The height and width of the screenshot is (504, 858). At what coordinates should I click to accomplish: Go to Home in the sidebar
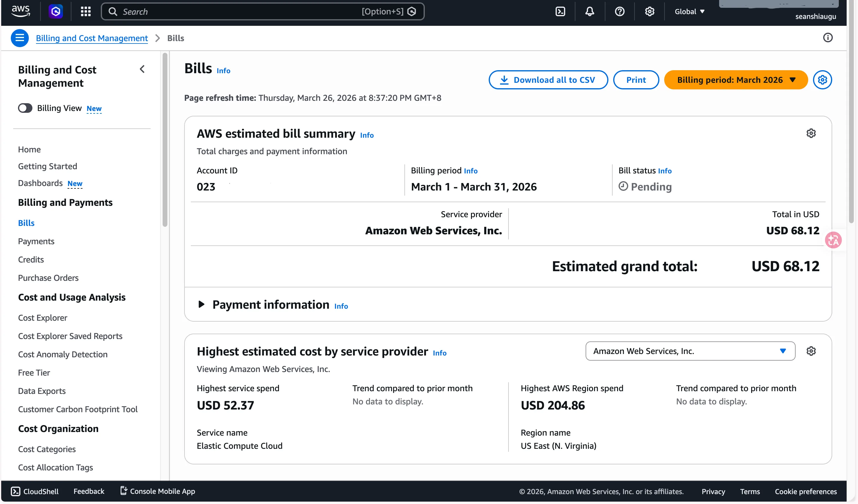(x=29, y=149)
